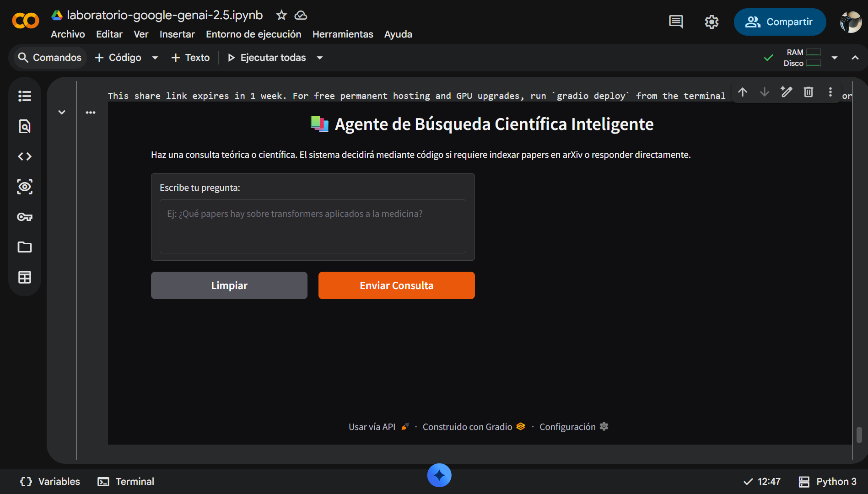Open the Ver menu
The image size is (868, 494).
click(x=141, y=34)
